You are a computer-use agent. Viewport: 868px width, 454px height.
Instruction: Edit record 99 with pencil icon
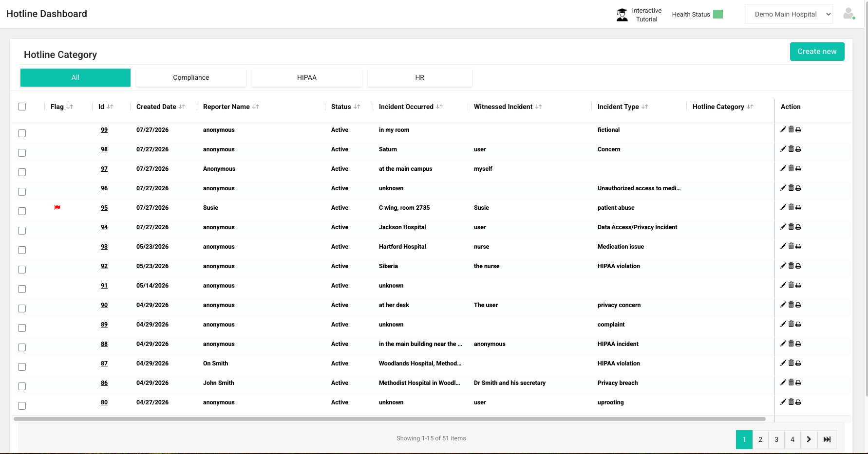[x=783, y=129]
